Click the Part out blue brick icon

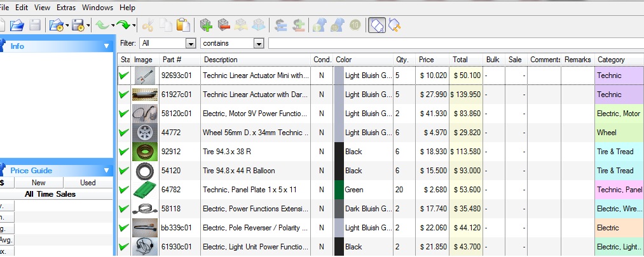click(258, 25)
